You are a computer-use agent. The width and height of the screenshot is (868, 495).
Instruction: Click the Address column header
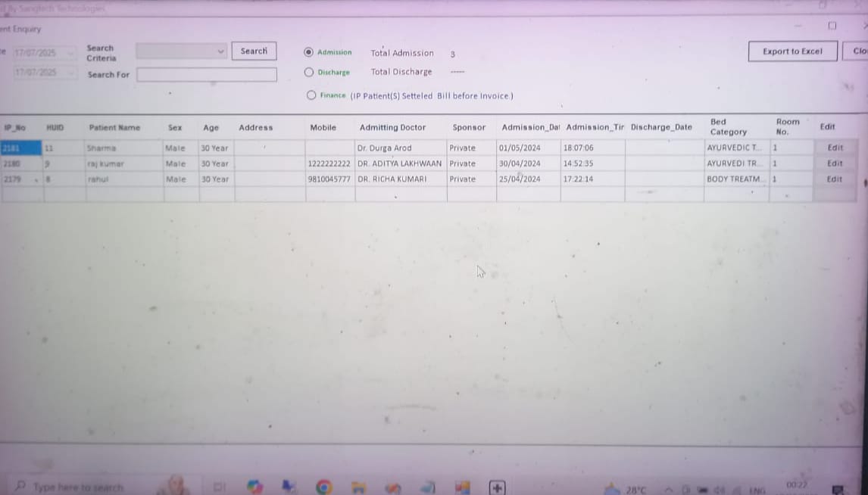(256, 127)
